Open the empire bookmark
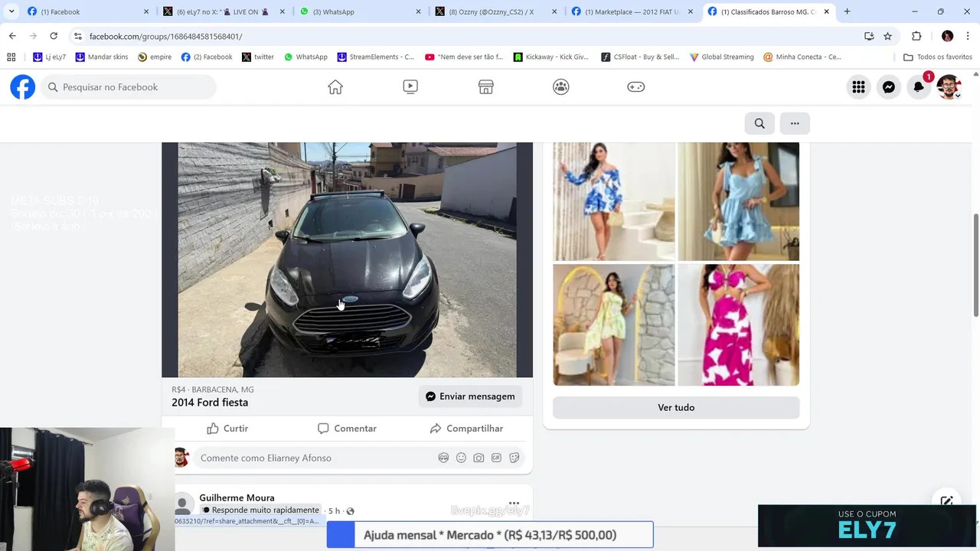Viewport: 980px width, 551px height. point(155,57)
